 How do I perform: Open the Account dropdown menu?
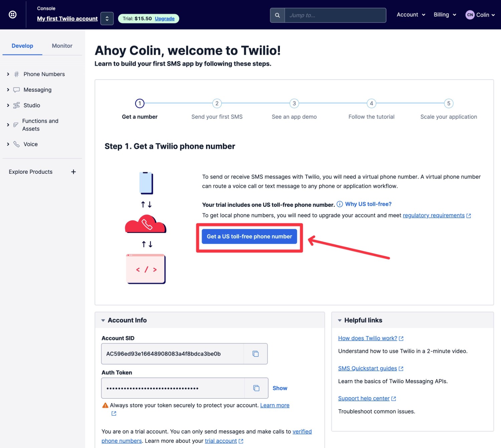410,15
